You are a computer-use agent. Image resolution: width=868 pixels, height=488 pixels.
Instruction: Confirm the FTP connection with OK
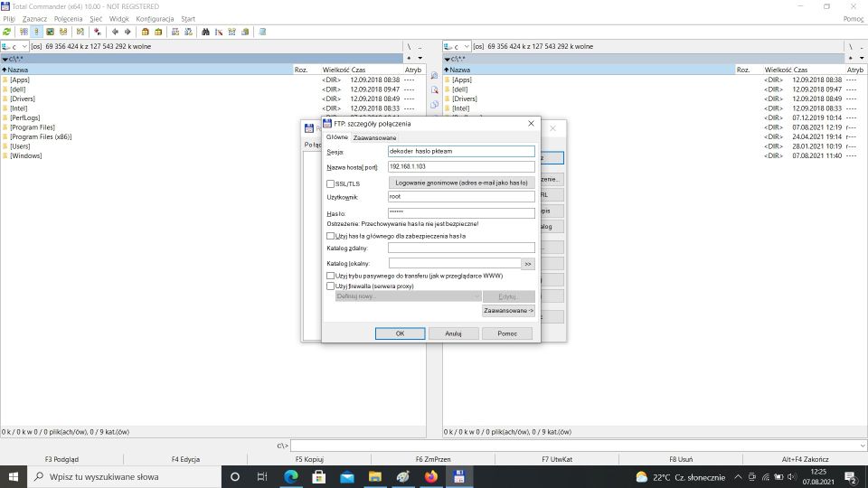400,333
